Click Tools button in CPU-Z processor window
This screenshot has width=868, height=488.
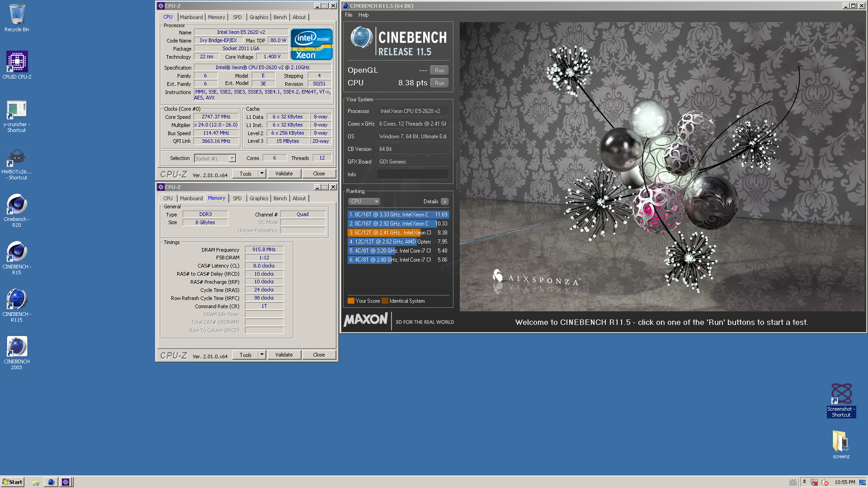pyautogui.click(x=245, y=174)
